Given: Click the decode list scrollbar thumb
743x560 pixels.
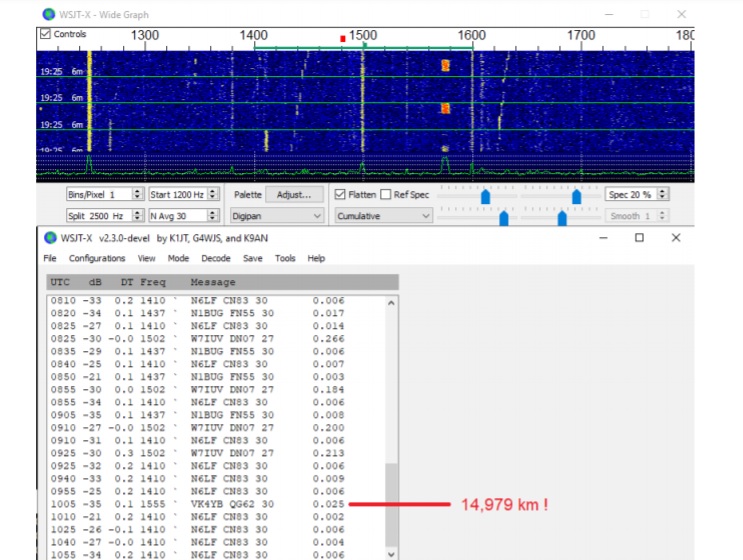Looking at the screenshot, I should click(x=391, y=505).
